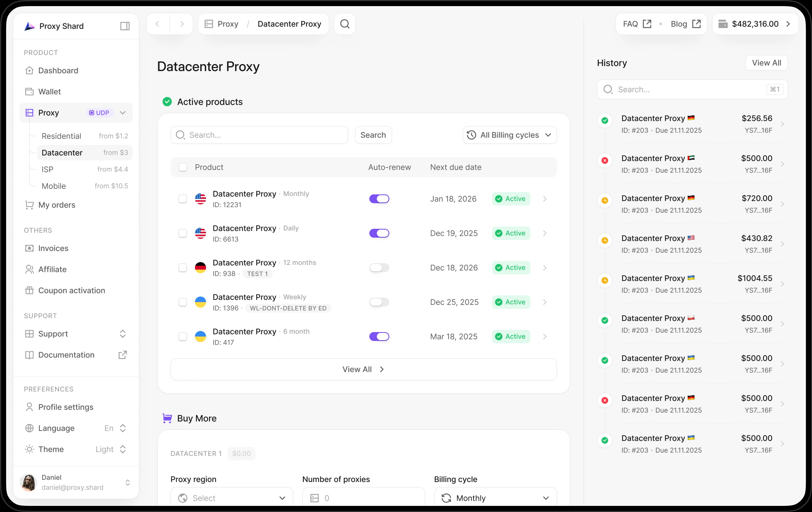Click the Proxy Shard logo
Image resolution: width=812 pixels, height=512 pixels.
tap(30, 26)
